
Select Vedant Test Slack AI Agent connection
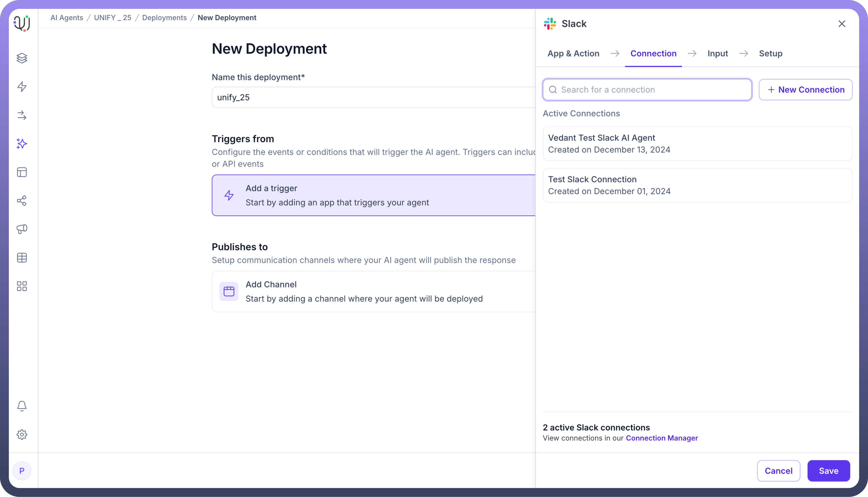tap(697, 144)
